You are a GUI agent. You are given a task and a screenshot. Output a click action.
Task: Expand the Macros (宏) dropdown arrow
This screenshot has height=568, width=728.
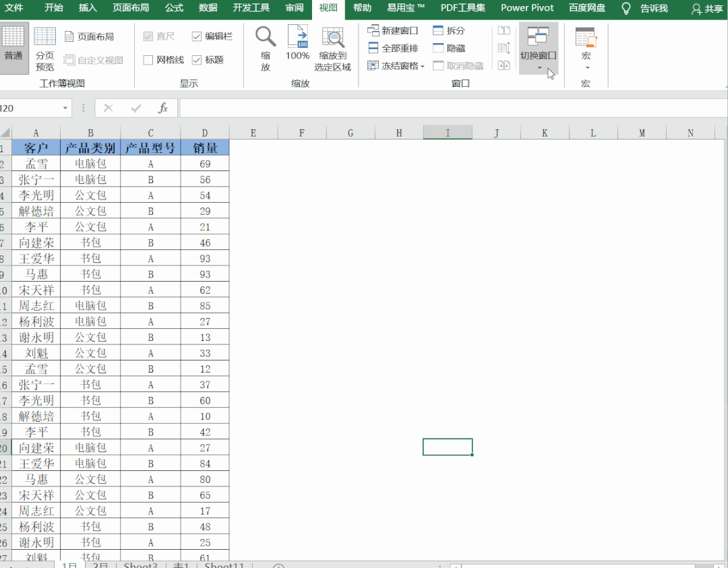[587, 68]
